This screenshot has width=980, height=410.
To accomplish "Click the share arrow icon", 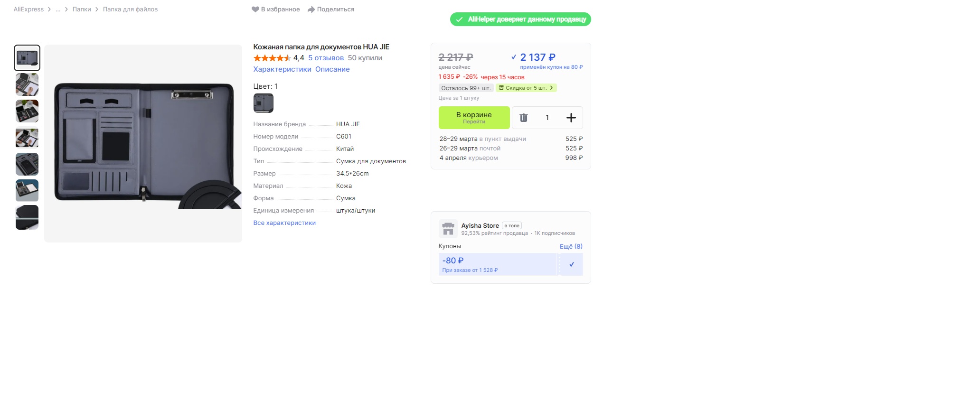I will (311, 9).
